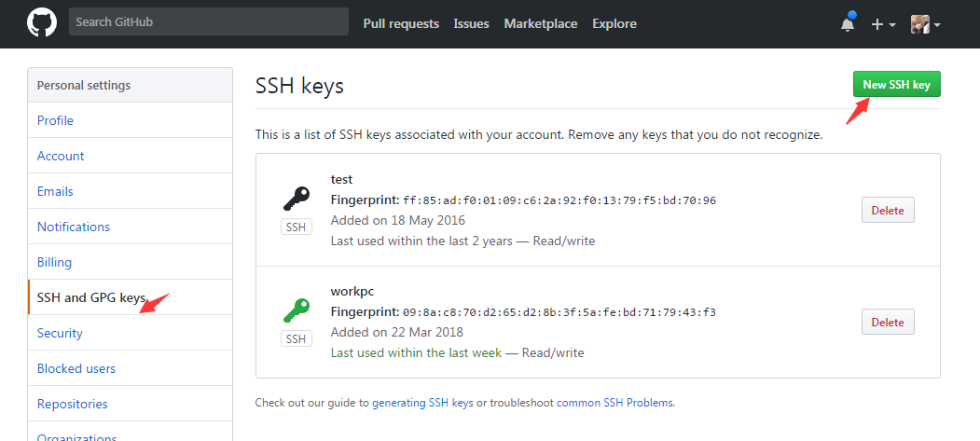980x441 pixels.
Task: Click the black key icon for test
Action: pyautogui.click(x=297, y=199)
